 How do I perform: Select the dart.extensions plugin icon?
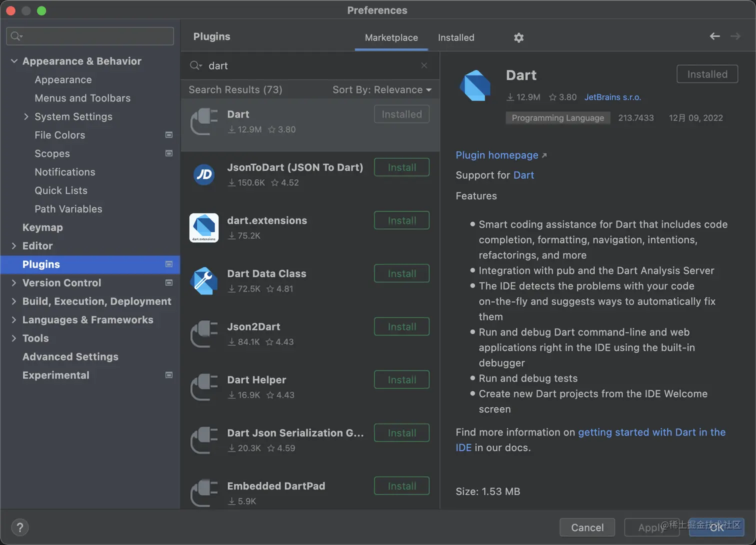pyautogui.click(x=204, y=227)
